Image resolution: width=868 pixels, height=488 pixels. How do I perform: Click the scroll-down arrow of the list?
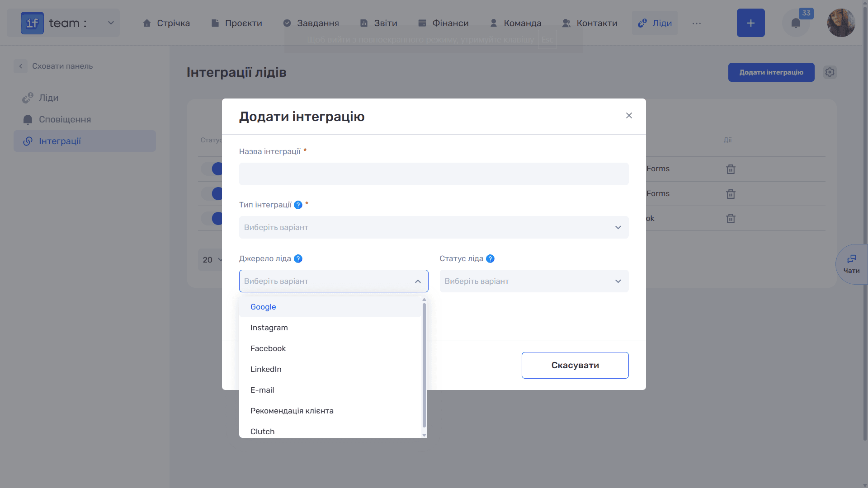pos(424,435)
